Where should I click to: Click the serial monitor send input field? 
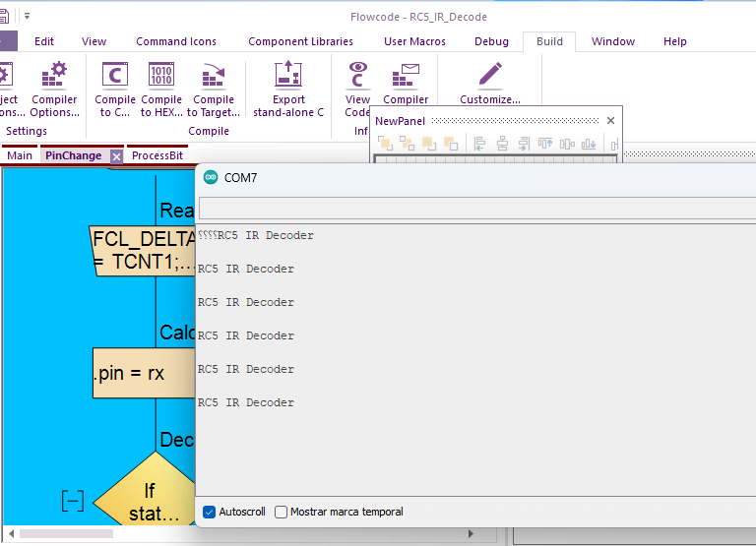click(477, 209)
